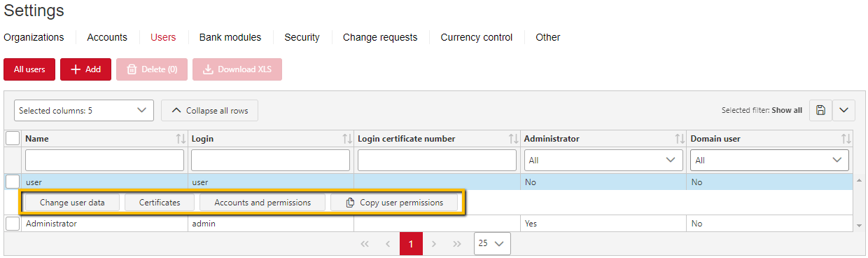Go to the first page double-arrow icon

click(x=365, y=244)
